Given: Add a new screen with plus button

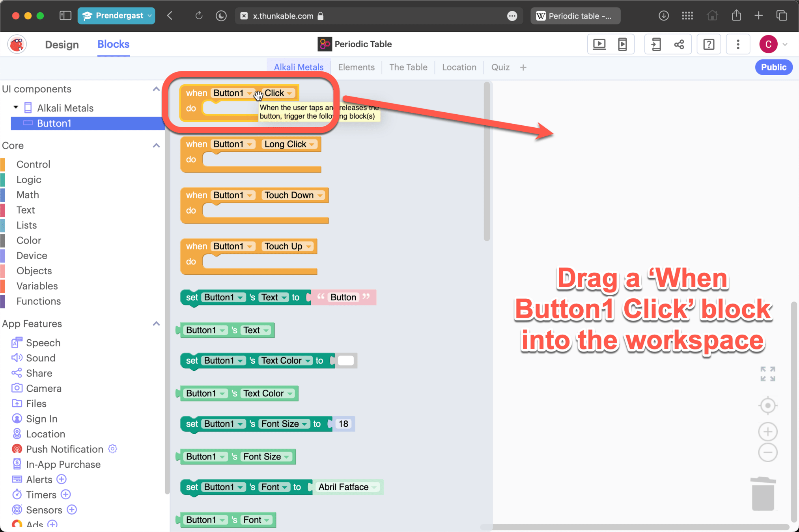Looking at the screenshot, I should click(523, 67).
